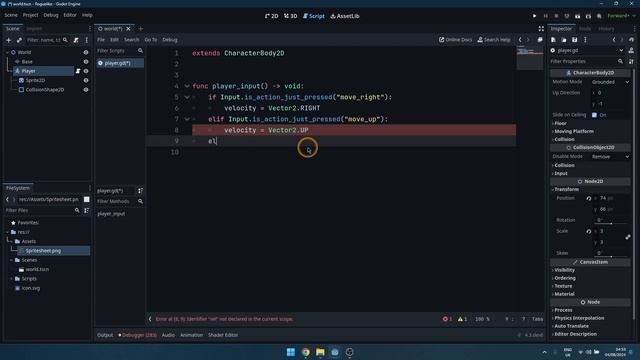Collapse the scripts panel arrow at bottom left

(x=150, y=319)
